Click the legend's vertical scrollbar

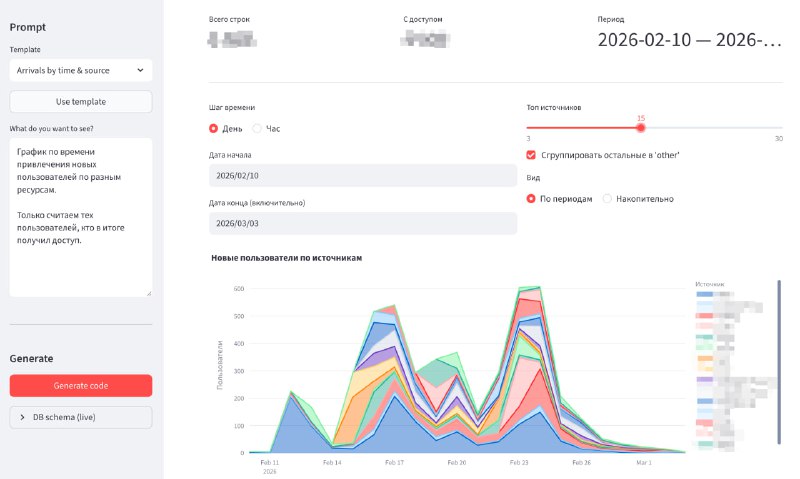(778, 360)
